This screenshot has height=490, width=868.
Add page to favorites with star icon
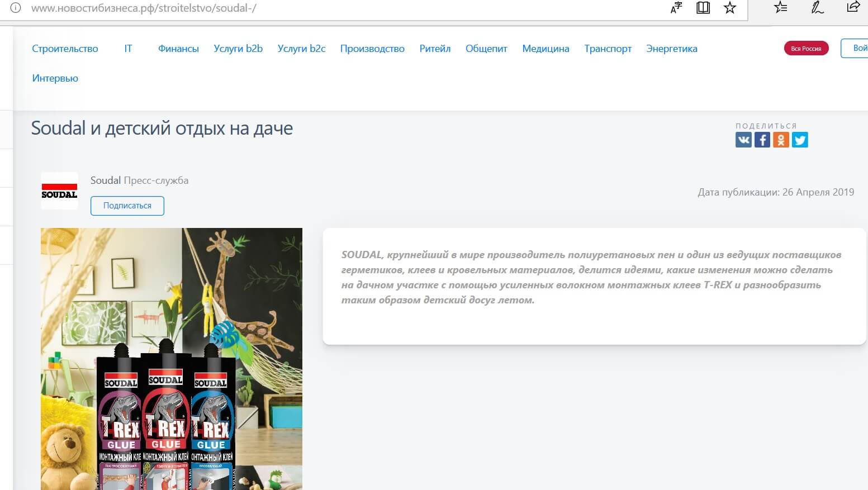click(x=730, y=8)
